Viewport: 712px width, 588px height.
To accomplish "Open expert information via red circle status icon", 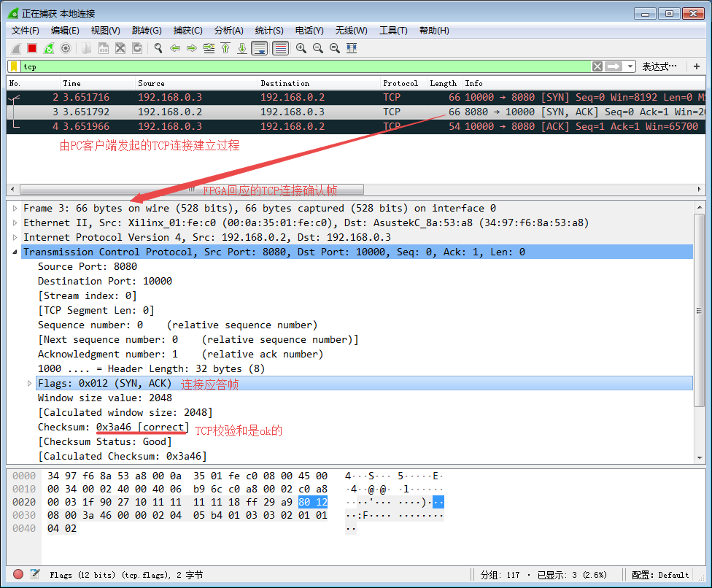I will point(18,574).
